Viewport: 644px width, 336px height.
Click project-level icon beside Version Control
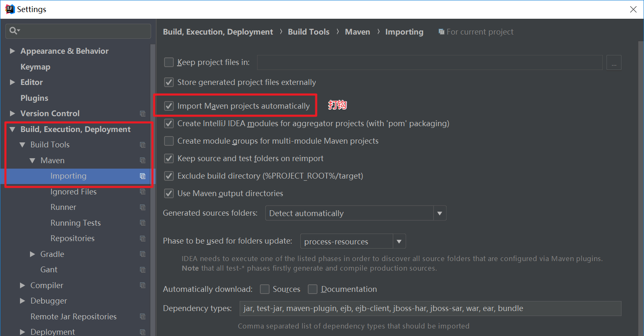142,114
